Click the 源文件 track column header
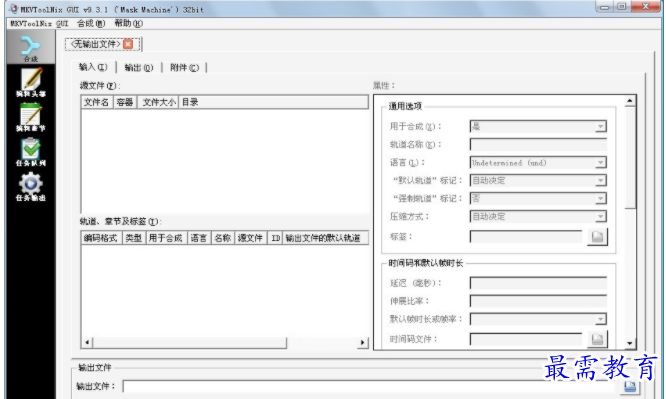The width and height of the screenshot is (666, 399). [251, 238]
